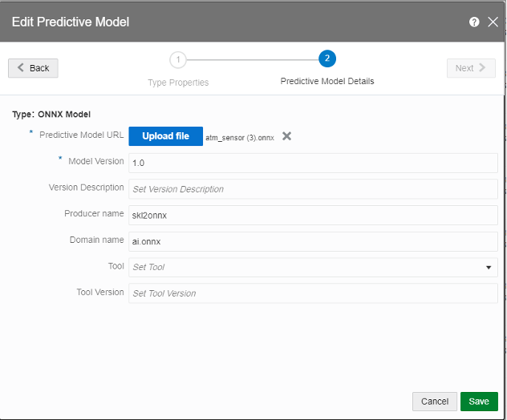Save the predictive model
The height and width of the screenshot is (420, 507).
(x=479, y=402)
